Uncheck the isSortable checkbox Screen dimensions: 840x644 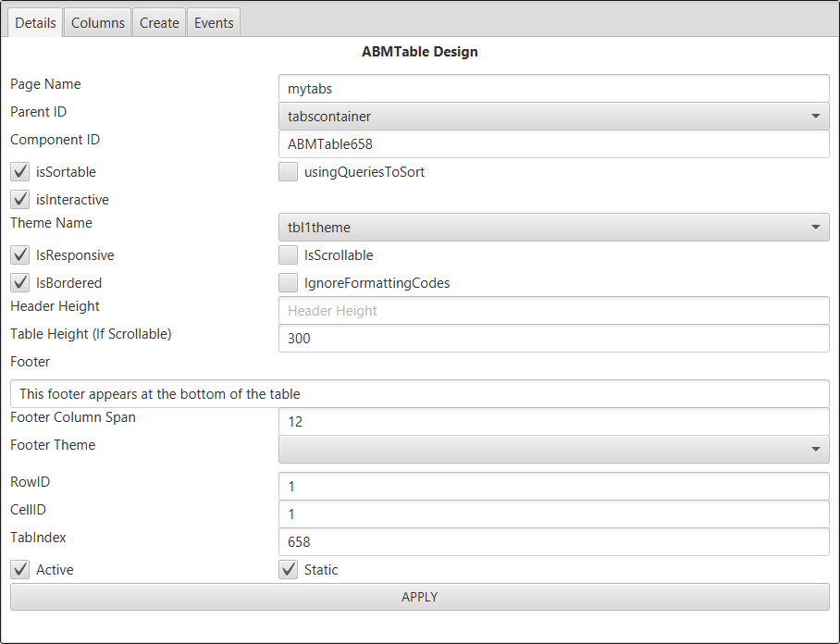click(x=20, y=172)
